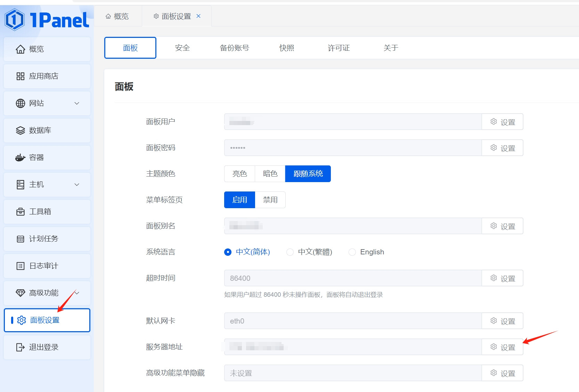Select 中文(繁體) language radio button
Viewport: 579px width, 392px height.
[x=290, y=252]
